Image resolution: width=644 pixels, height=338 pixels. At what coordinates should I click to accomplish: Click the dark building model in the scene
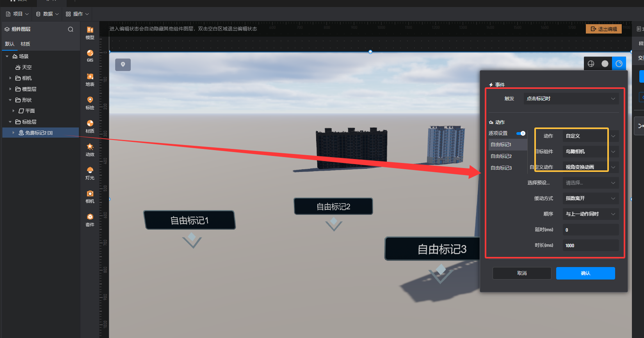click(351, 148)
